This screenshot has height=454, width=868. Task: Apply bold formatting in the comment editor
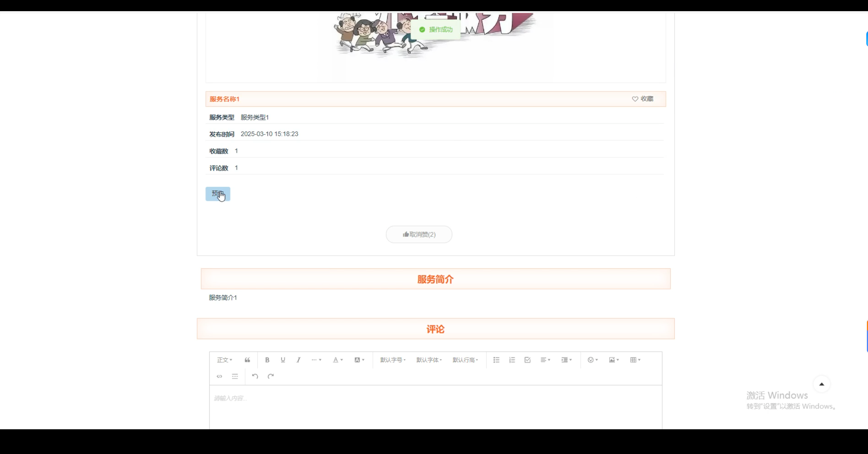coord(267,360)
